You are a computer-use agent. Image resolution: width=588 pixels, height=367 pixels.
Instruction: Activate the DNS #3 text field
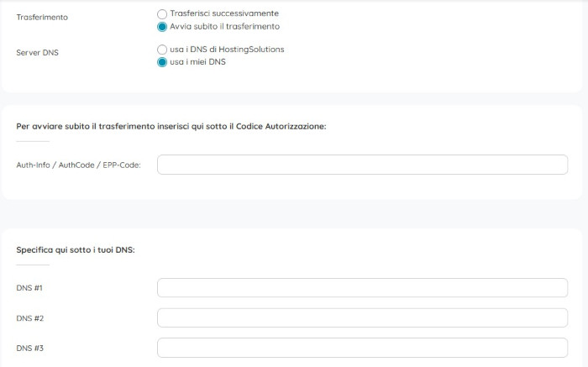362,348
